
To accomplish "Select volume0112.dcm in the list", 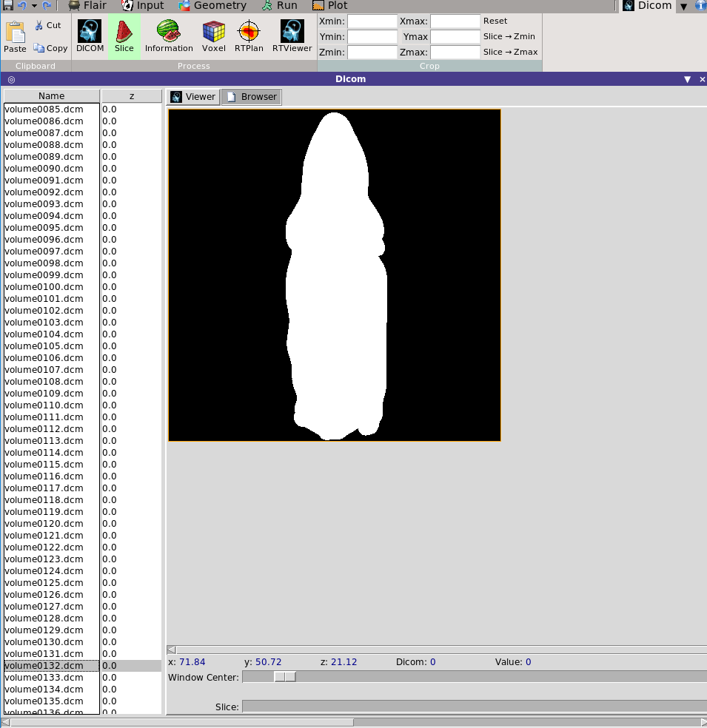I will [52, 429].
